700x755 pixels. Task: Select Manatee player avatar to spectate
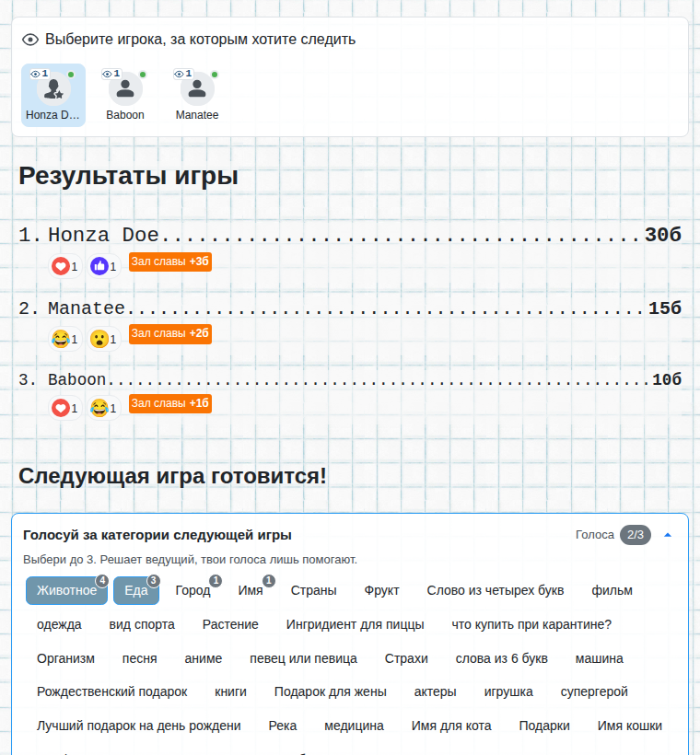click(197, 95)
